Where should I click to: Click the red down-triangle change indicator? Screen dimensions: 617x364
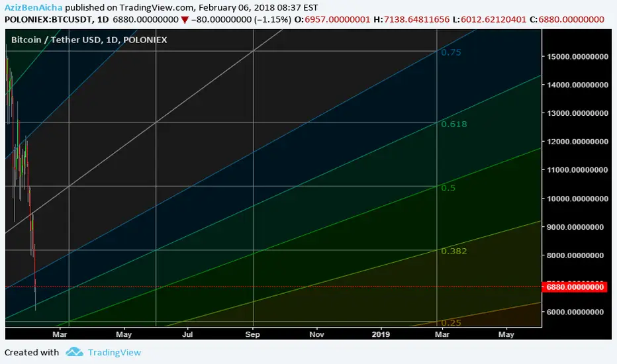185,20
